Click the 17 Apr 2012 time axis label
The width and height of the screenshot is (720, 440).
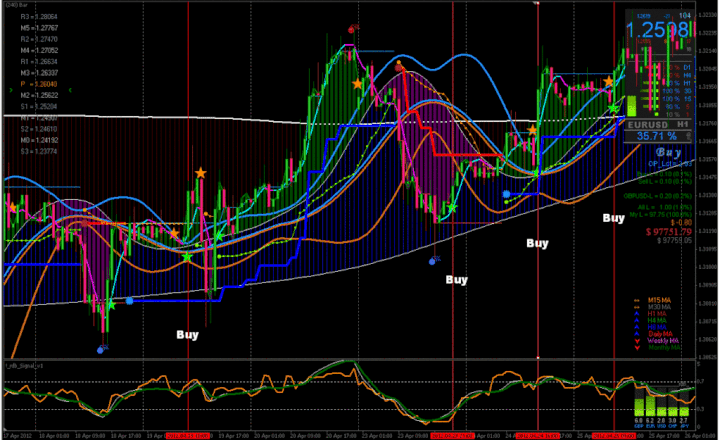coord(18,435)
